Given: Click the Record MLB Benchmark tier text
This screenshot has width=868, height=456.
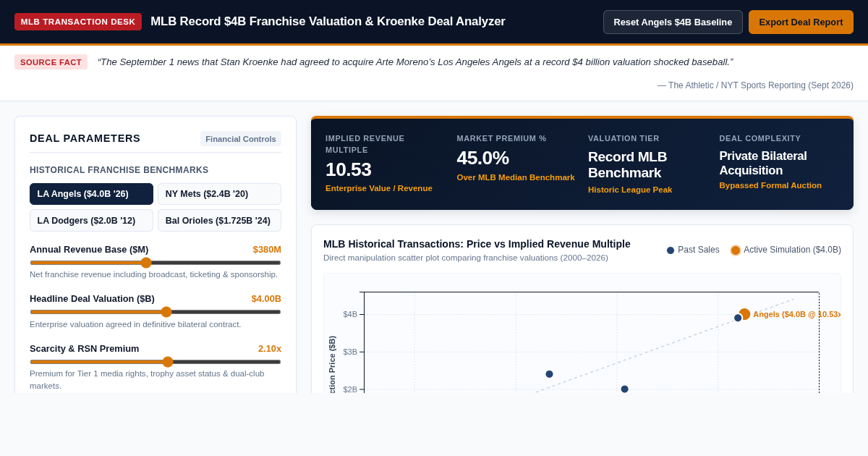Looking at the screenshot, I should (627, 165).
